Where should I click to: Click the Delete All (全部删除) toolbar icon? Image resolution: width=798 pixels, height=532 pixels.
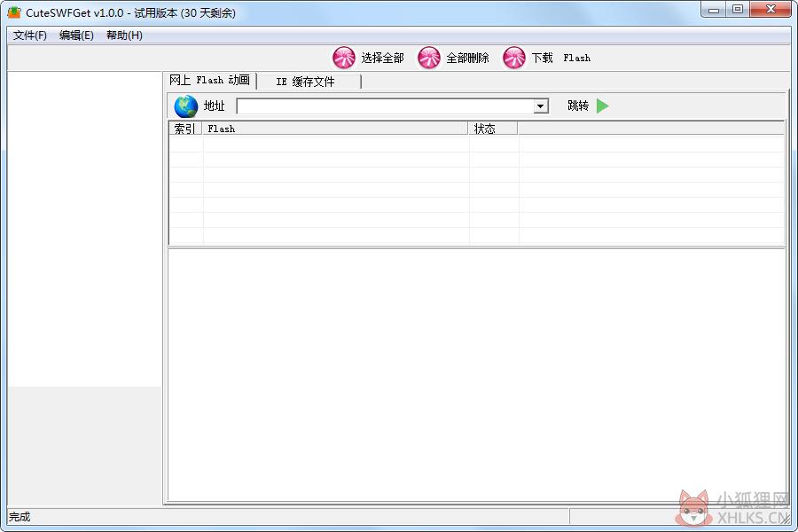pyautogui.click(x=429, y=58)
